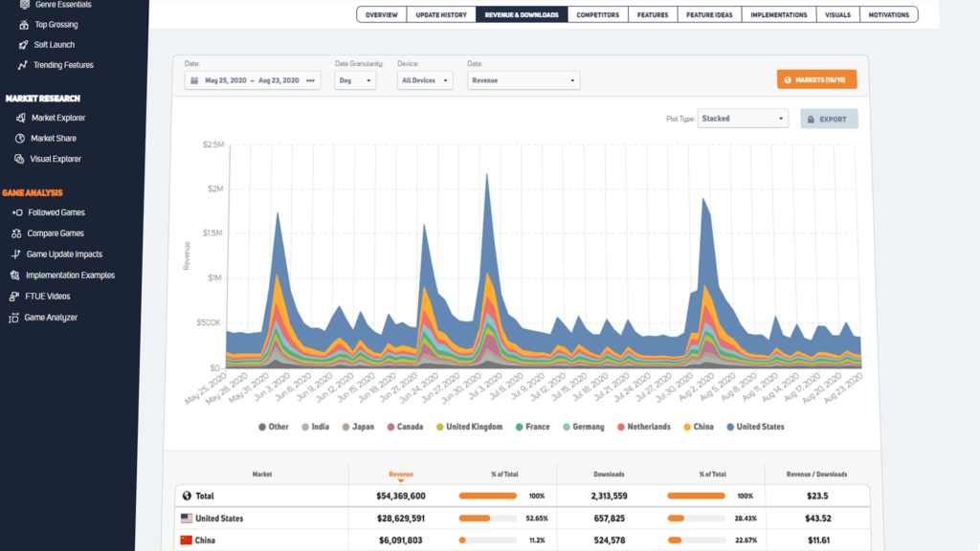Image resolution: width=980 pixels, height=551 pixels.
Task: Open the Date Granularity dropdown
Action: 354,80
